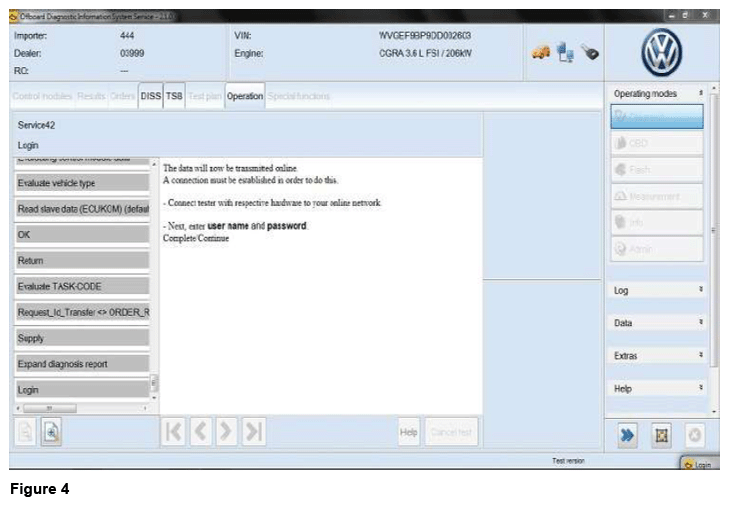Click the blue double-arrow forward icon

(627, 436)
